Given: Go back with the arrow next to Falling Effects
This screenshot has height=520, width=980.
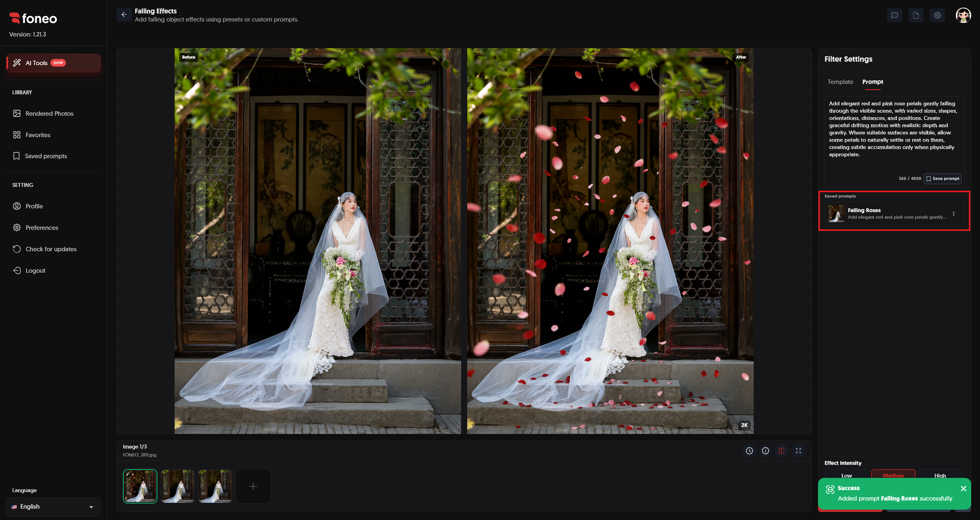Looking at the screenshot, I should click(124, 15).
